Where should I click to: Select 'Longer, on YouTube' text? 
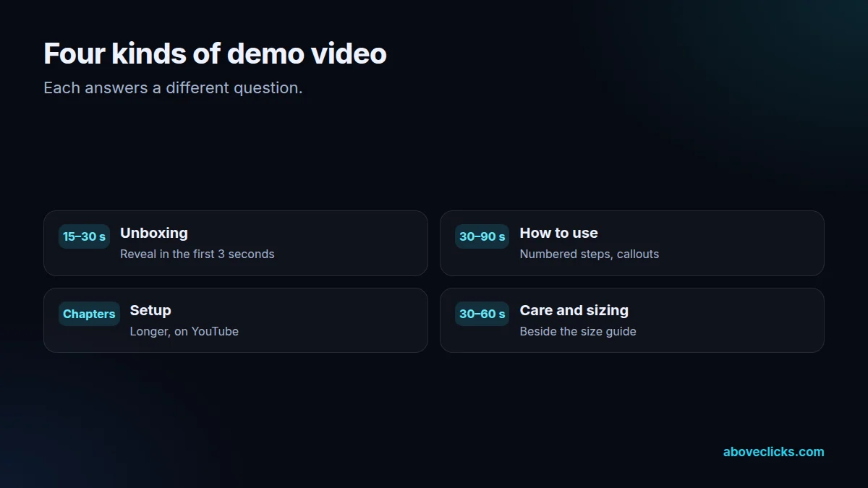point(184,331)
